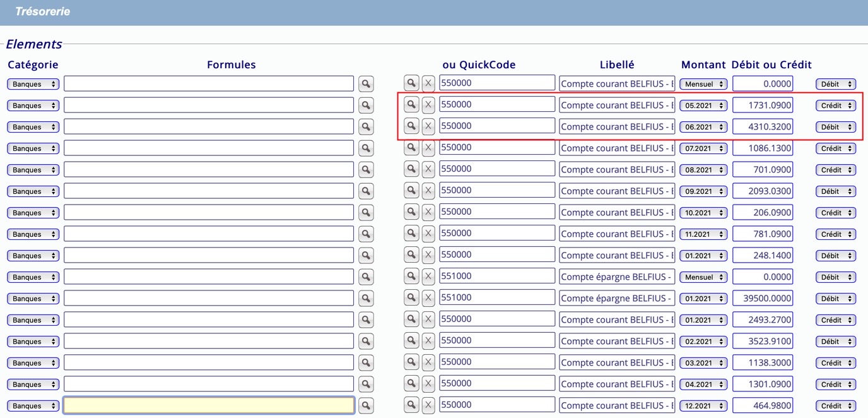
Task: Click the X button in the 10.2021 row
Action: pyautogui.click(x=428, y=212)
